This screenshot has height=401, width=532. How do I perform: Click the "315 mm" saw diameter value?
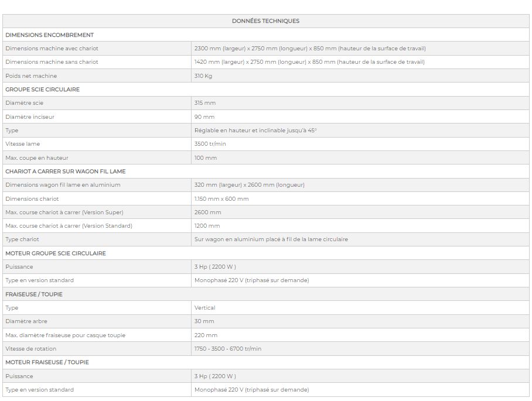(205, 103)
